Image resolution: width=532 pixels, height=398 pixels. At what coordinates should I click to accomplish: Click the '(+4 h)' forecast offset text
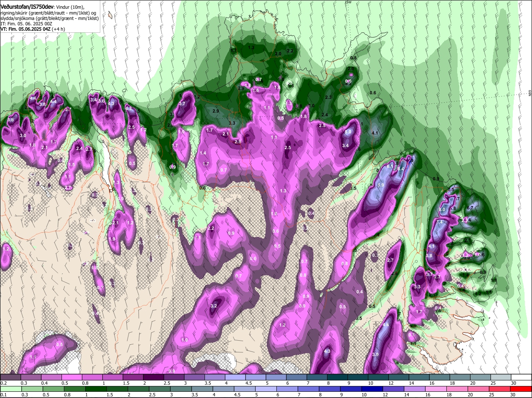click(x=59, y=29)
